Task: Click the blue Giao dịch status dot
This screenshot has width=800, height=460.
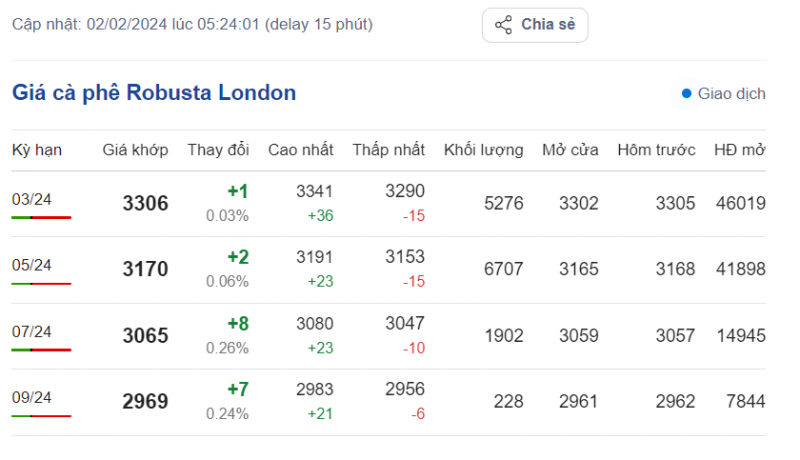Action: coord(686,94)
